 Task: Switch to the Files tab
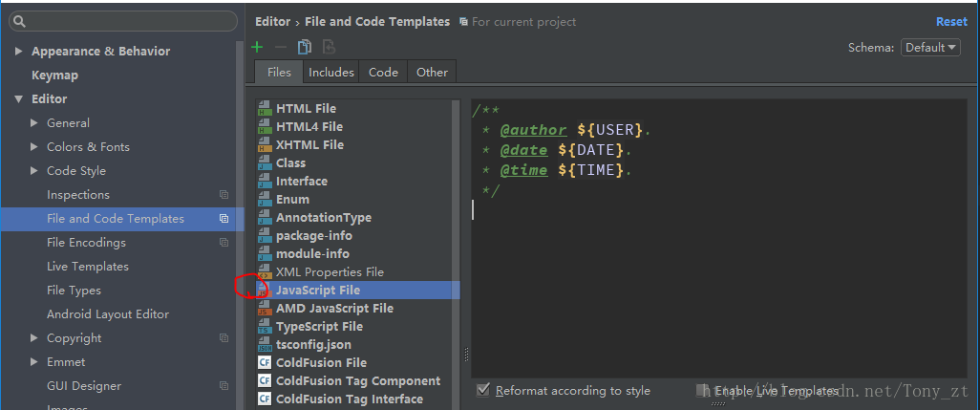pos(279,72)
